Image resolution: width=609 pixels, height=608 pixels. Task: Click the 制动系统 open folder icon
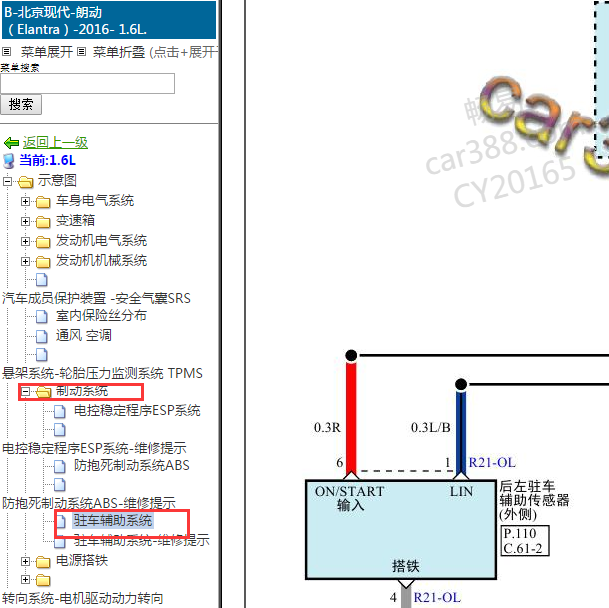point(44,392)
